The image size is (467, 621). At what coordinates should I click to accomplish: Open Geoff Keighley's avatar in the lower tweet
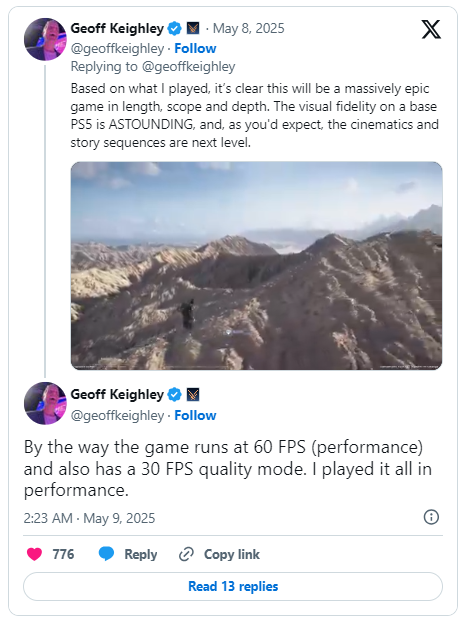(45, 403)
